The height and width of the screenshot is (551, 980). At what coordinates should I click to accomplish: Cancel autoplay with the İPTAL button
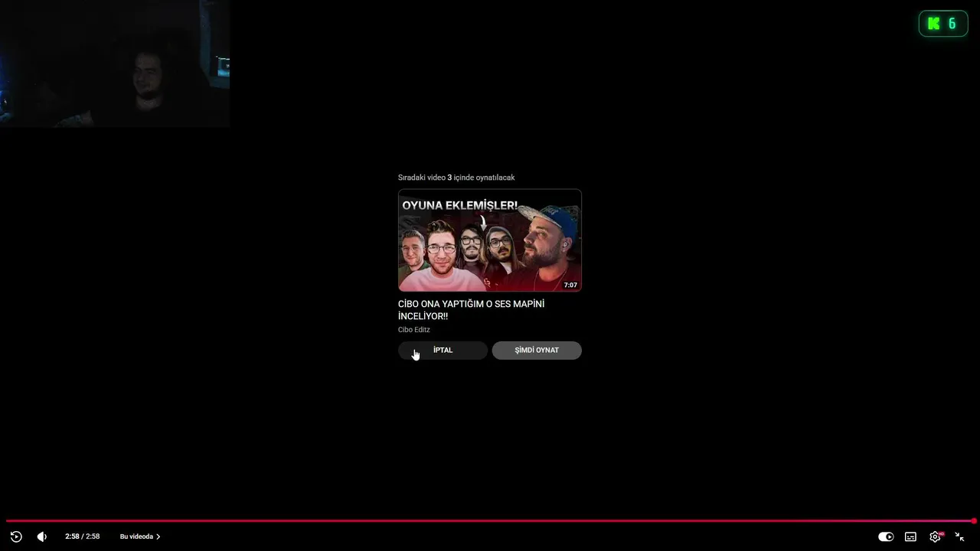443,350
